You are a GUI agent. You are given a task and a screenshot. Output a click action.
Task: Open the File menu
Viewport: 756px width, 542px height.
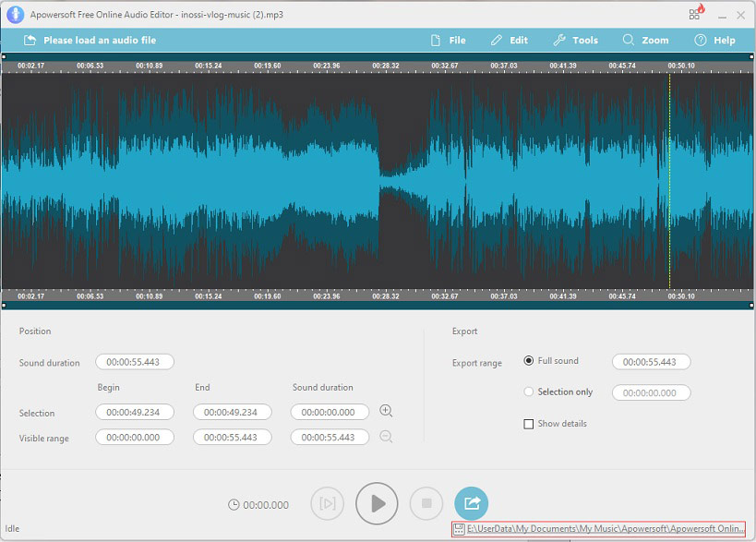pos(449,41)
